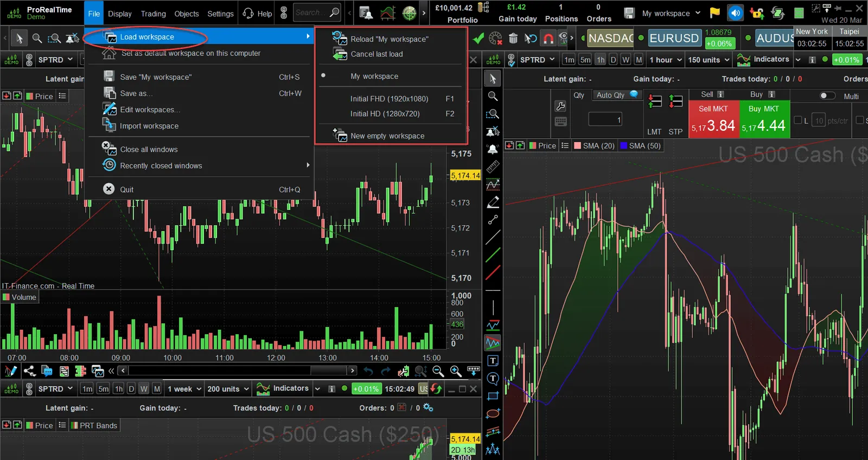
Task: Choose New empty workspace
Action: pos(387,136)
